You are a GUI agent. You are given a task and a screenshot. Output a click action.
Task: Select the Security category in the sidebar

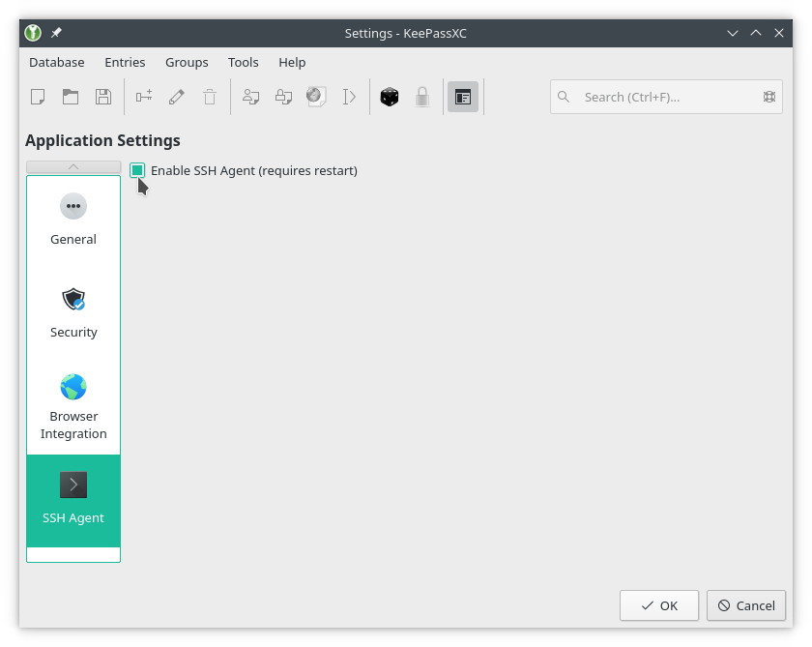[x=73, y=309]
